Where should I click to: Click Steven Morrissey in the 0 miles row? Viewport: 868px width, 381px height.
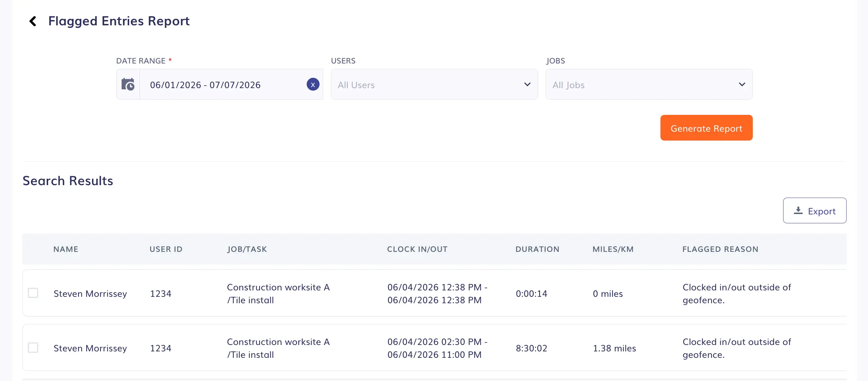(x=90, y=294)
